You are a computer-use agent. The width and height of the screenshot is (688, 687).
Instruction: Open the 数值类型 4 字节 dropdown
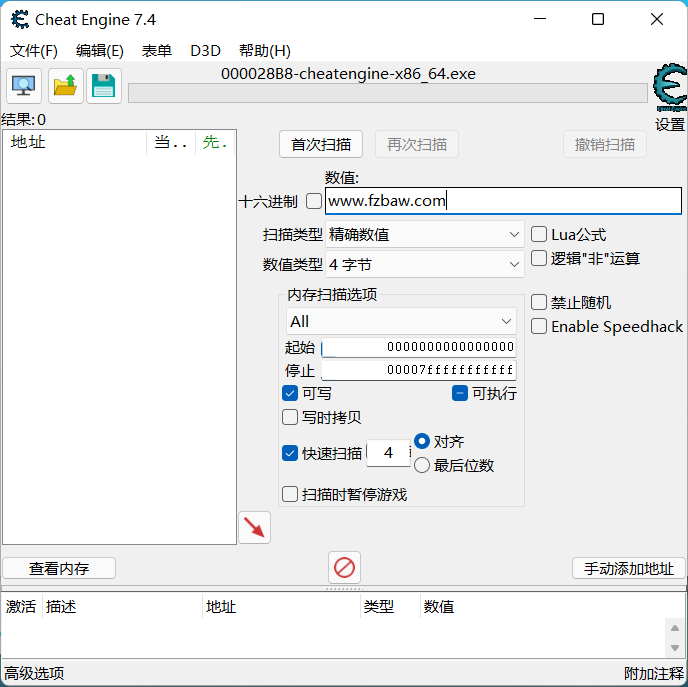(x=425, y=264)
